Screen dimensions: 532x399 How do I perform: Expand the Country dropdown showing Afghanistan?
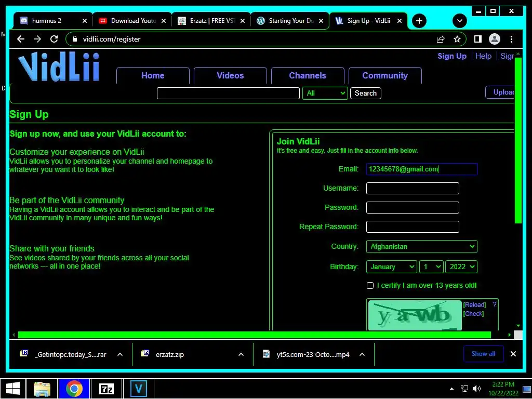[x=422, y=247]
